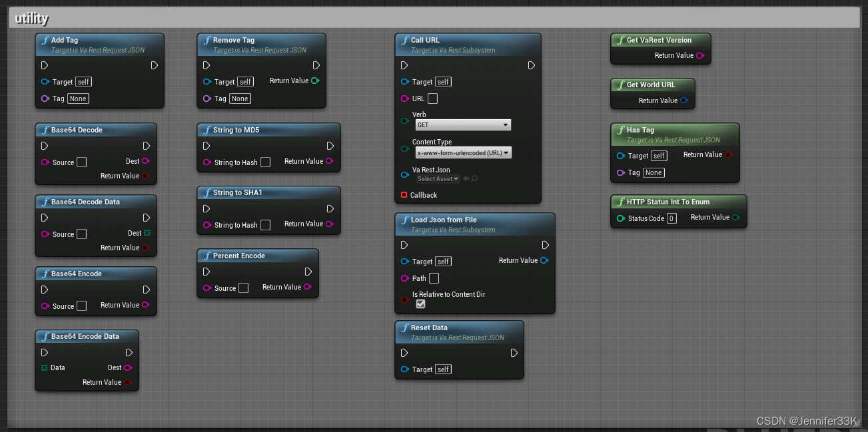
Task: Click the Return Value pin of HTTP Status Int To Enum
Action: (x=735, y=218)
